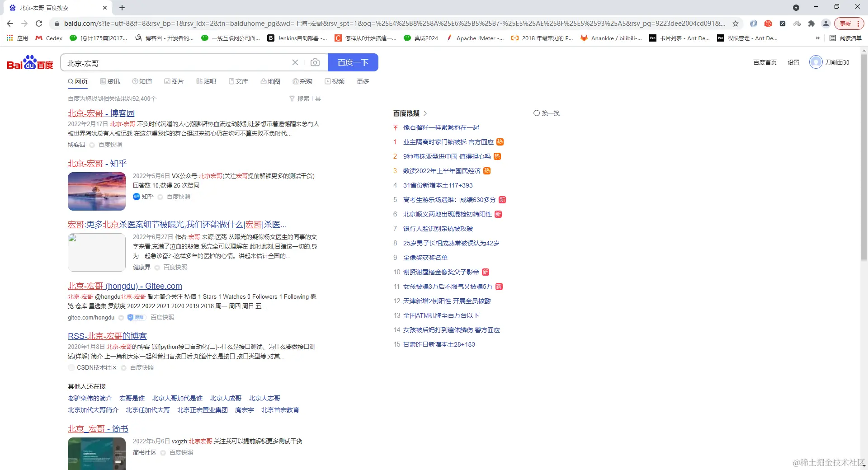Open 百度快照 for the 博客园 result

(x=110, y=145)
